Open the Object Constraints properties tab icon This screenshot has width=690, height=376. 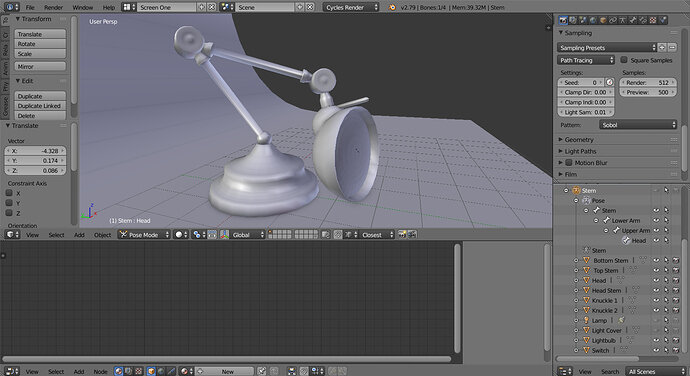(613, 20)
